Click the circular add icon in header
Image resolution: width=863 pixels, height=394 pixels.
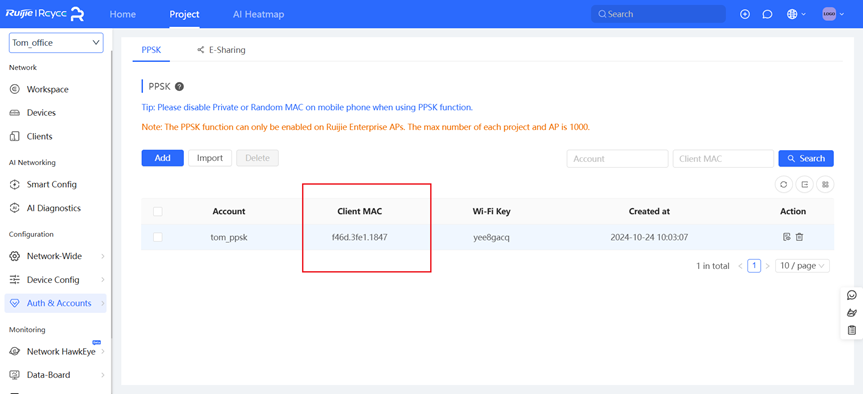click(745, 14)
